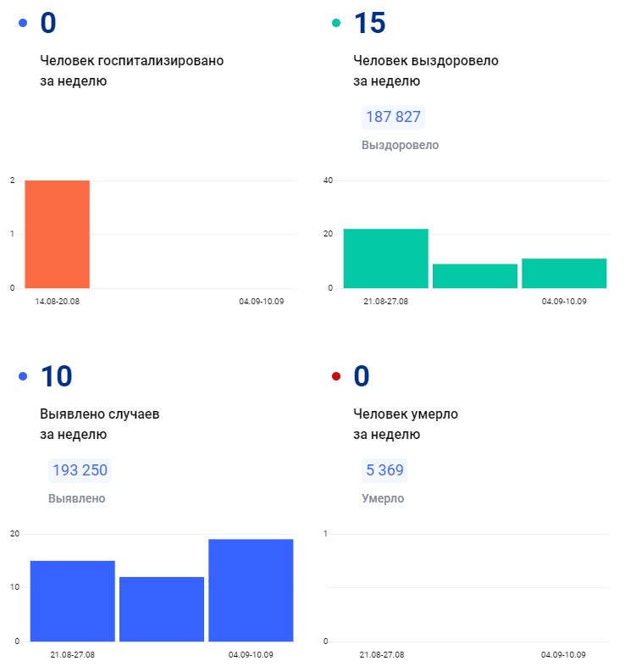Select the first blue bar for 21.08-27.08
This screenshot has height=672, width=625.
tap(72, 600)
